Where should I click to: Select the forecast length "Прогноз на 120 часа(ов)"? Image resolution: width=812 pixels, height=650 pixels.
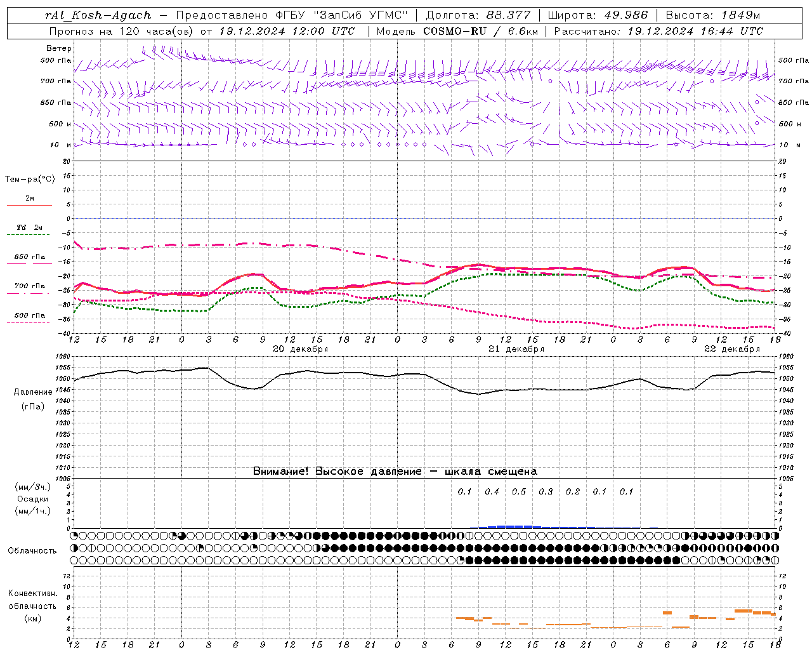[x=122, y=30]
